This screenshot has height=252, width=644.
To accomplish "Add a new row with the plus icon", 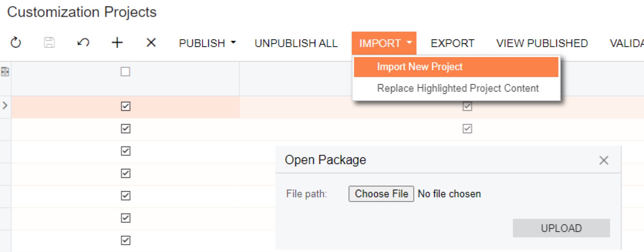I will tap(117, 42).
